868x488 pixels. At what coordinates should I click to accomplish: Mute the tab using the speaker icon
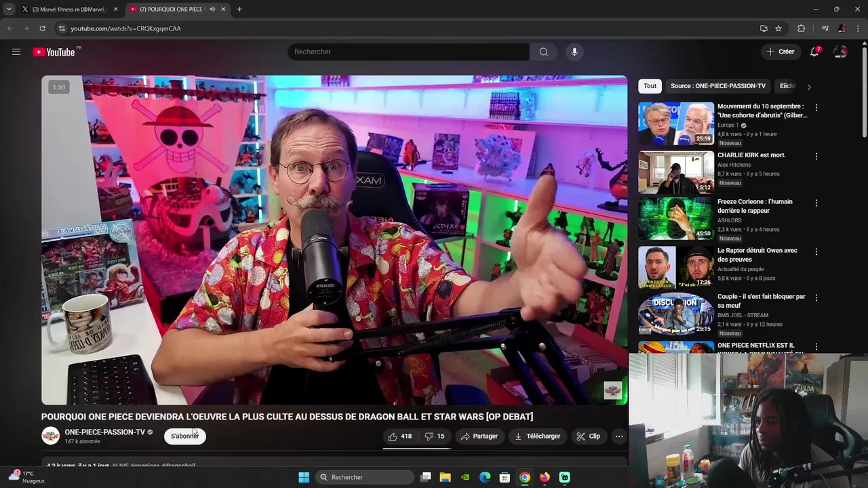point(213,9)
